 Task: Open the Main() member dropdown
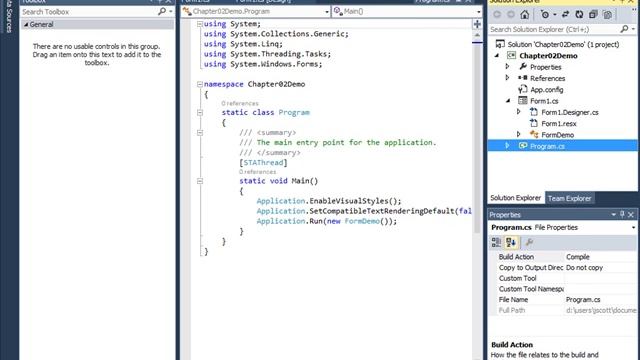[479, 12]
